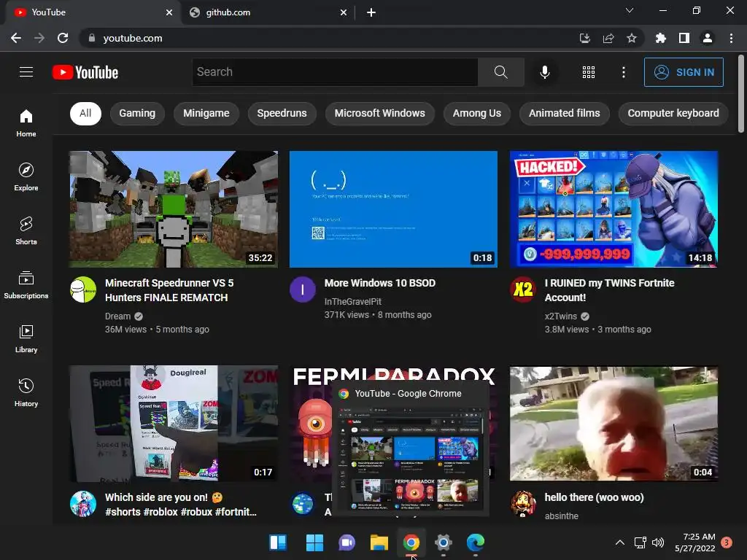Open Dougireal shorts video thumbnail
The height and width of the screenshot is (560, 747).
pos(174,424)
